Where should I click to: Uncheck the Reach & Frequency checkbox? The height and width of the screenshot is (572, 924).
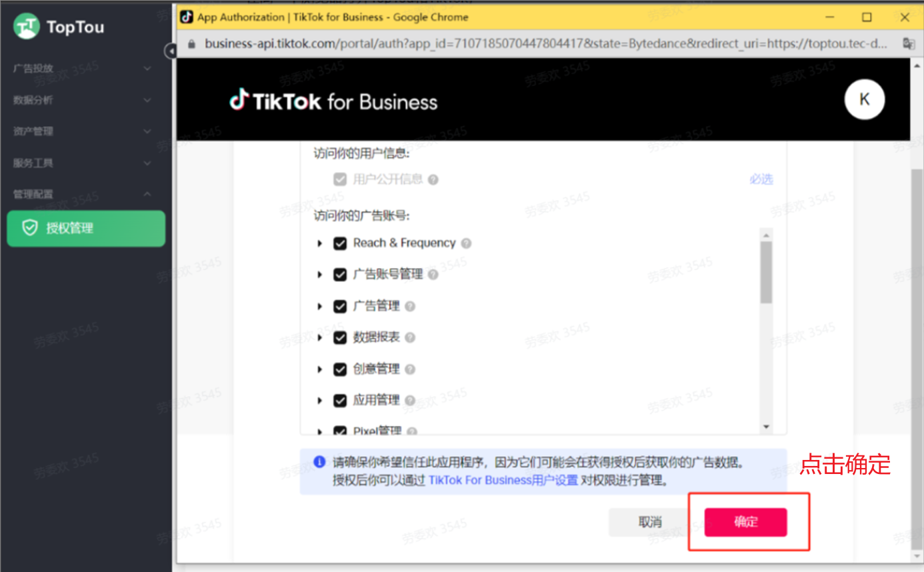(x=340, y=243)
